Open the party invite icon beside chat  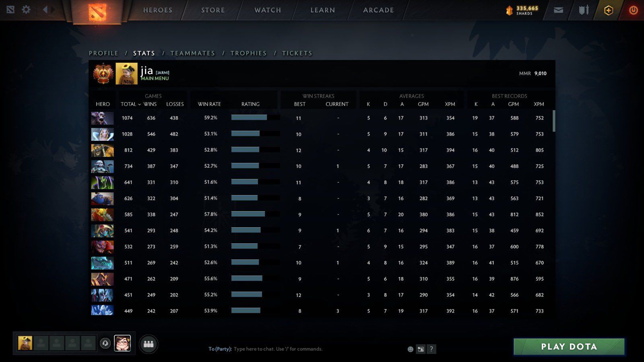pos(420,349)
